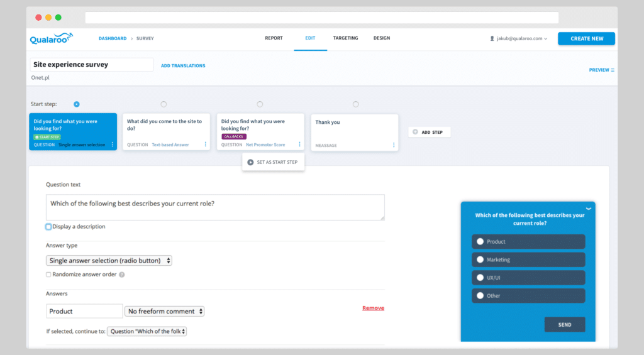The image size is (644, 355).
Task: Click the Survey breadcrumb
Action: tap(145, 38)
